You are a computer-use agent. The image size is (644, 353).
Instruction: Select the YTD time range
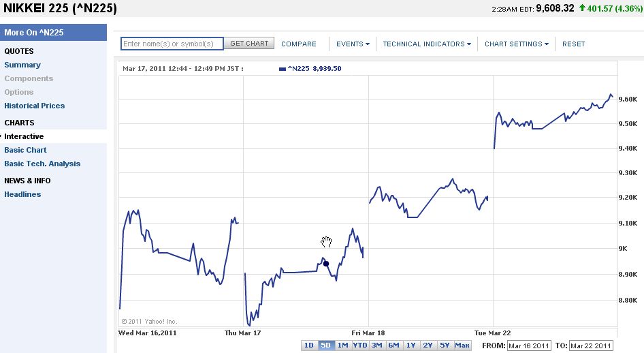(360, 346)
